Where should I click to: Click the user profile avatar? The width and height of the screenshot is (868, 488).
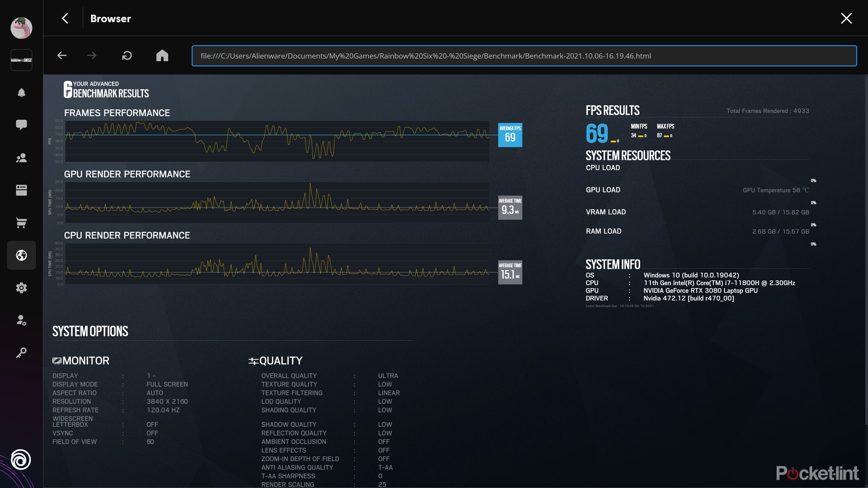click(x=21, y=28)
